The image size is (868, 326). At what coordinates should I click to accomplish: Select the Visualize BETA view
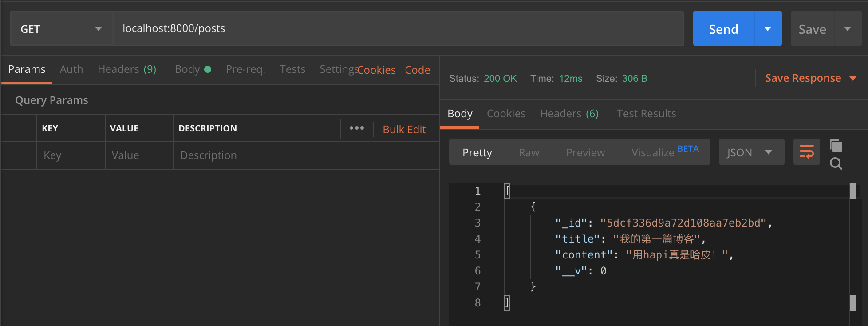tap(664, 152)
